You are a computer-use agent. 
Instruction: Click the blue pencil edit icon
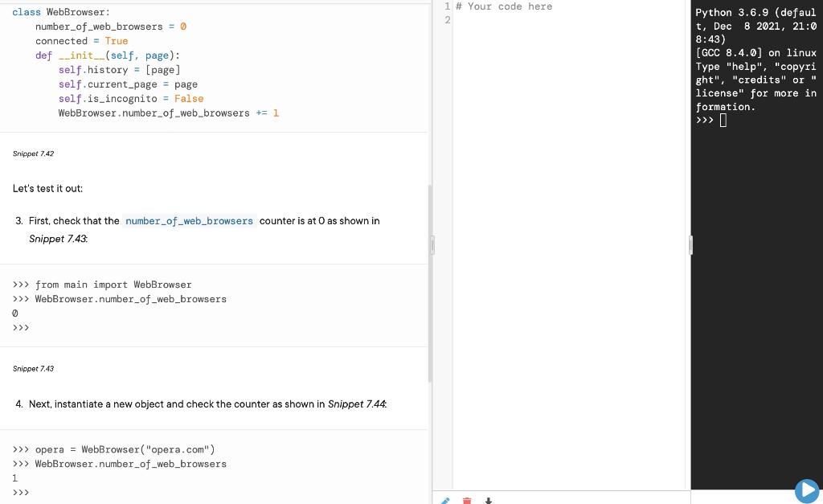444,501
